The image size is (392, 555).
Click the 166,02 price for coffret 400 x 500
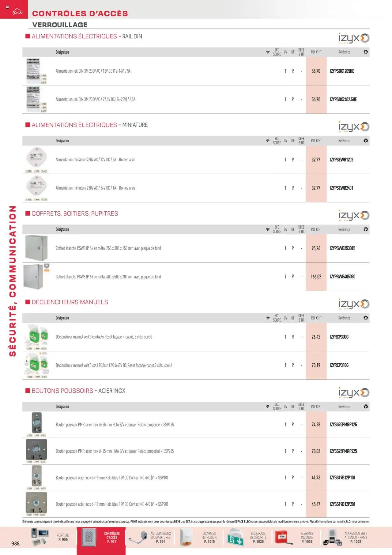[x=316, y=277]
